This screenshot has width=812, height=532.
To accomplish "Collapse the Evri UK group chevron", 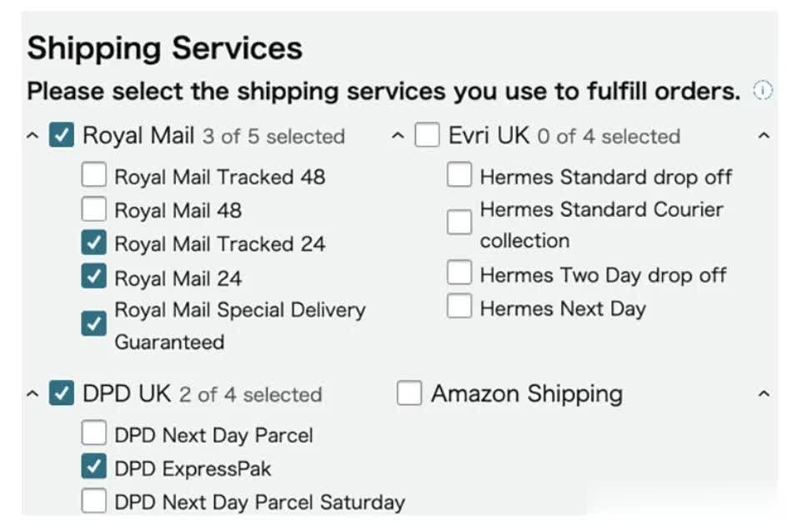I will pyautogui.click(x=398, y=136).
